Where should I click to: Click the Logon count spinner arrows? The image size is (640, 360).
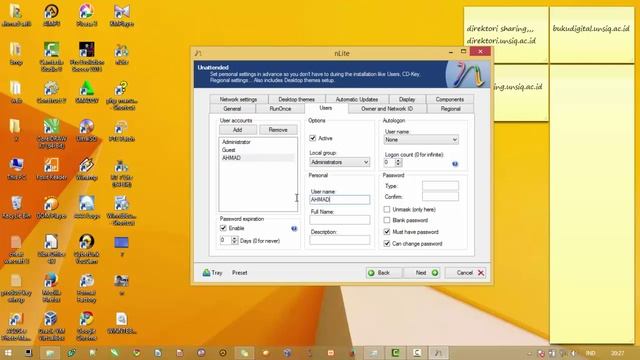click(398, 162)
